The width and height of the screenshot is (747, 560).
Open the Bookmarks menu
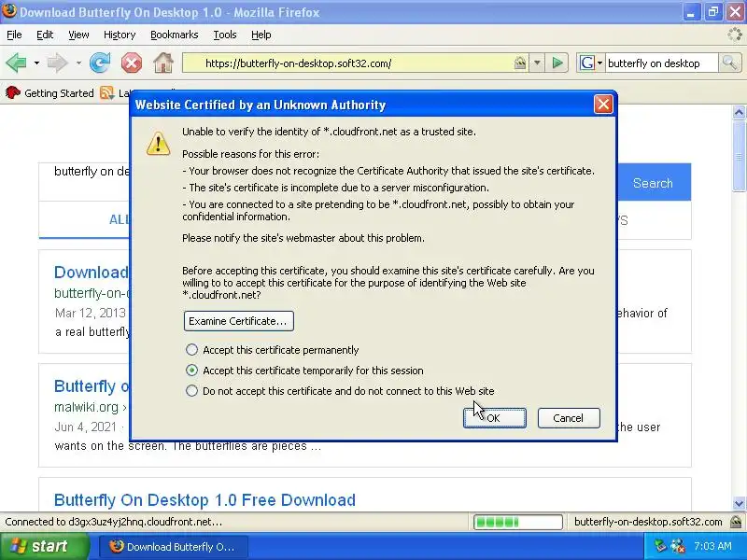[175, 35]
